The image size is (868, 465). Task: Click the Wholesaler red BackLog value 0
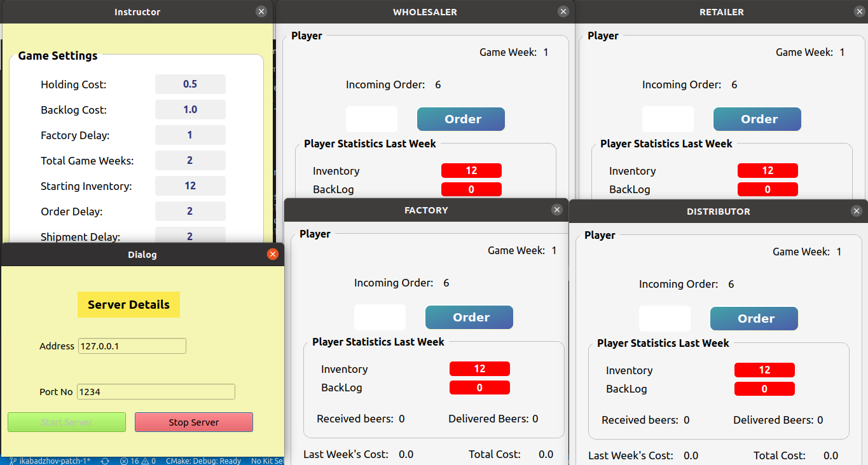(x=471, y=189)
